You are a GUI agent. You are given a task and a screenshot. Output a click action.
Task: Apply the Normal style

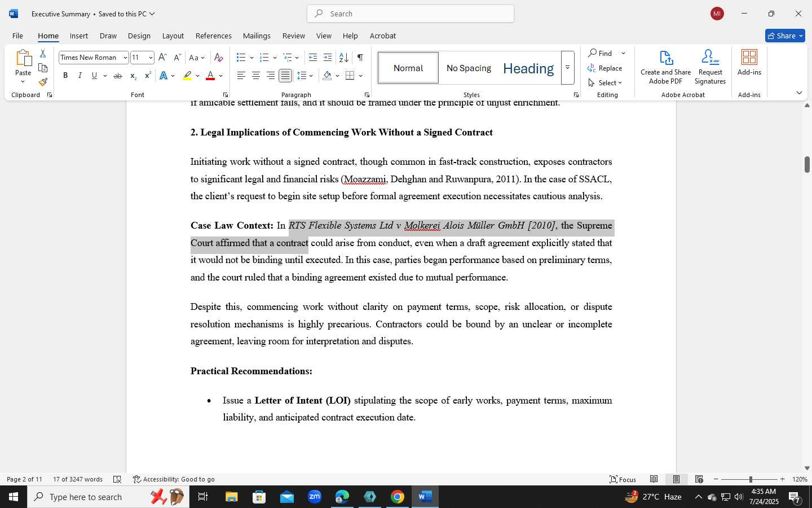(408, 68)
